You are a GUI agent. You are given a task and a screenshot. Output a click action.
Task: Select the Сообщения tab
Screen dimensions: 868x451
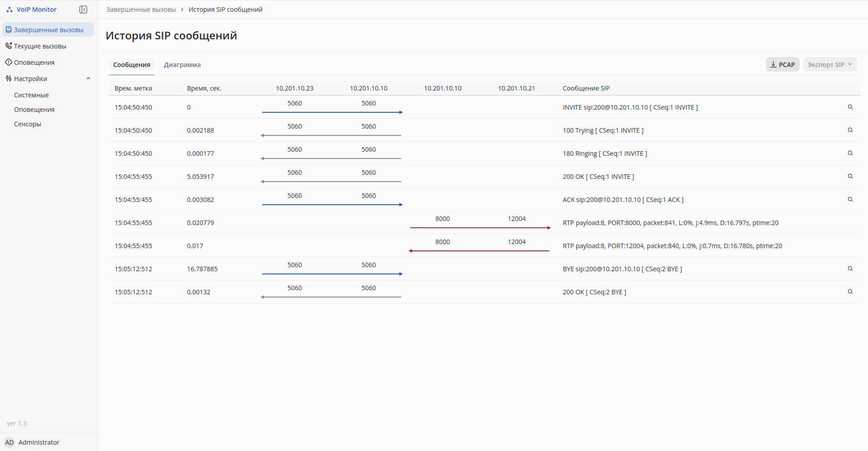(132, 65)
